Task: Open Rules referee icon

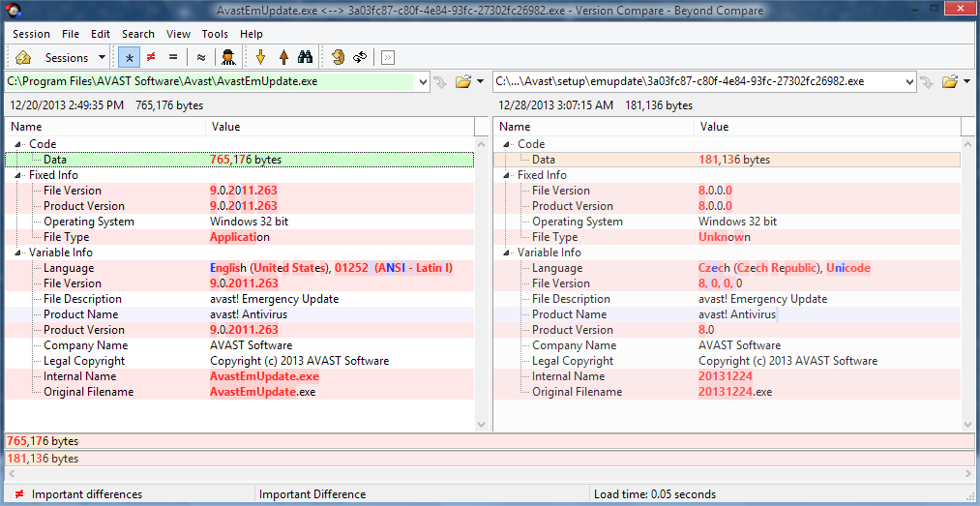Action: [x=228, y=57]
